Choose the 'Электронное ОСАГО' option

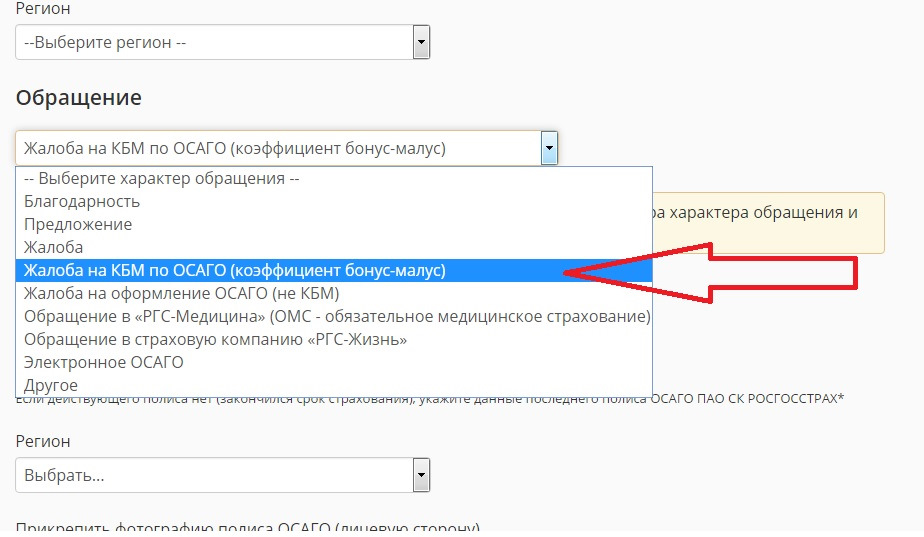click(x=334, y=363)
